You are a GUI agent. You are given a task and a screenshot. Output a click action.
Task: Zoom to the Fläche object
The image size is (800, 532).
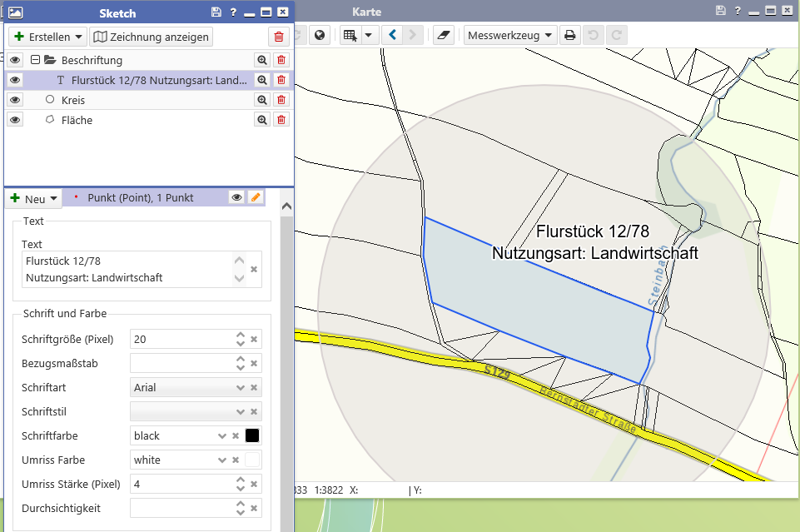[262, 120]
